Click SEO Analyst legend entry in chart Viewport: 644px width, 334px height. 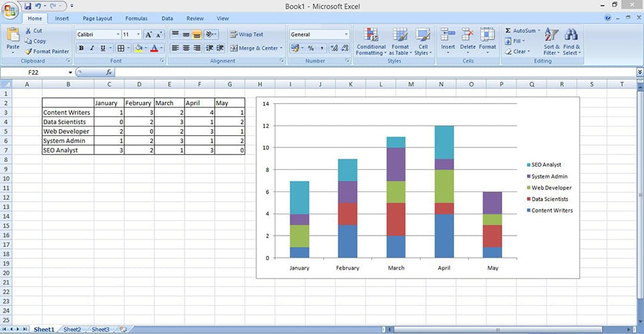tap(543, 165)
